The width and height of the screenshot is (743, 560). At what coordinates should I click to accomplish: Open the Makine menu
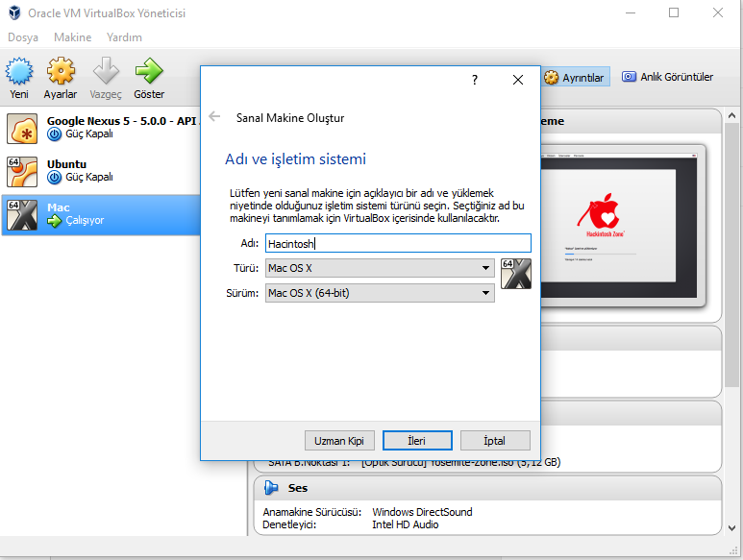(72, 37)
